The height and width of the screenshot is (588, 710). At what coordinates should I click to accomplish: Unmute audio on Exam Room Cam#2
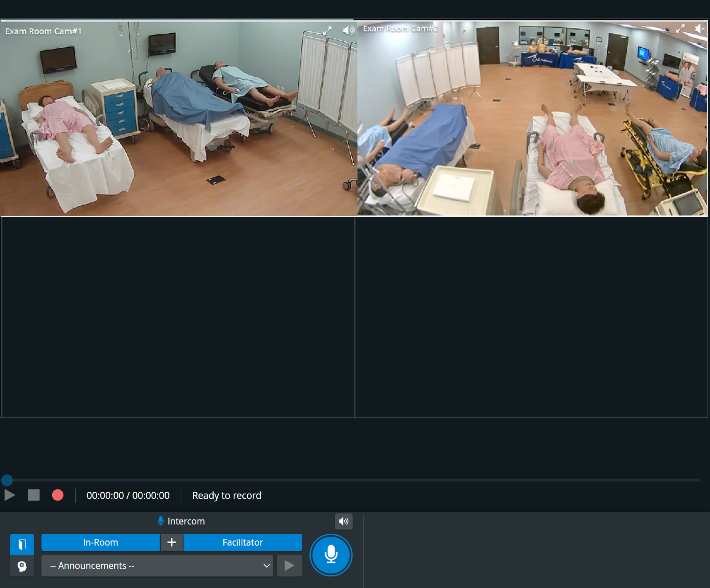click(700, 29)
